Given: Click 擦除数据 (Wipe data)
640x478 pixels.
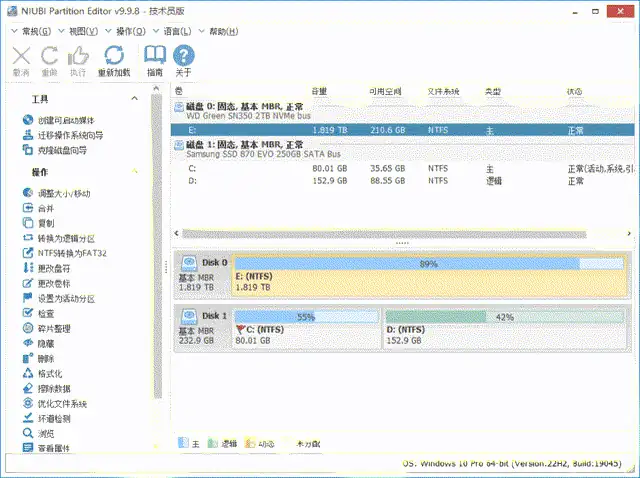Looking at the screenshot, I should coord(47,389).
